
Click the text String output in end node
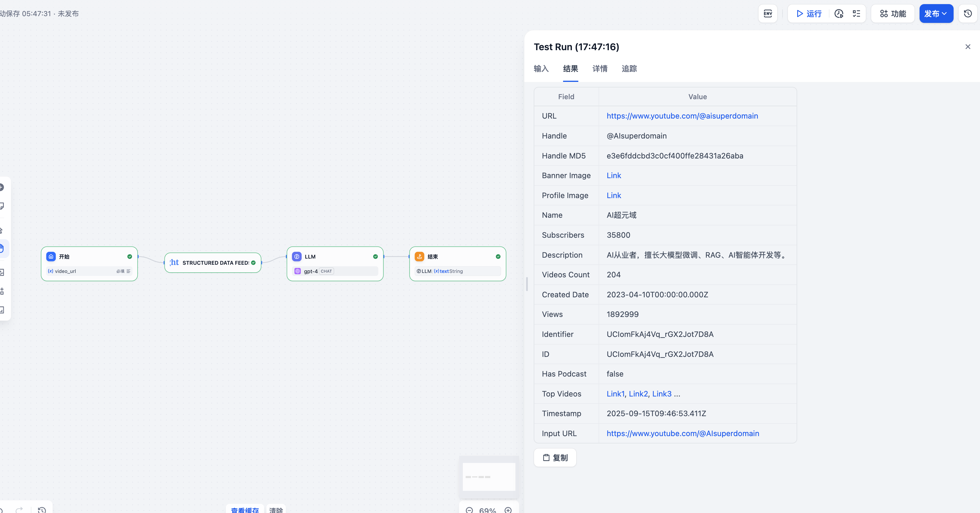449,271
